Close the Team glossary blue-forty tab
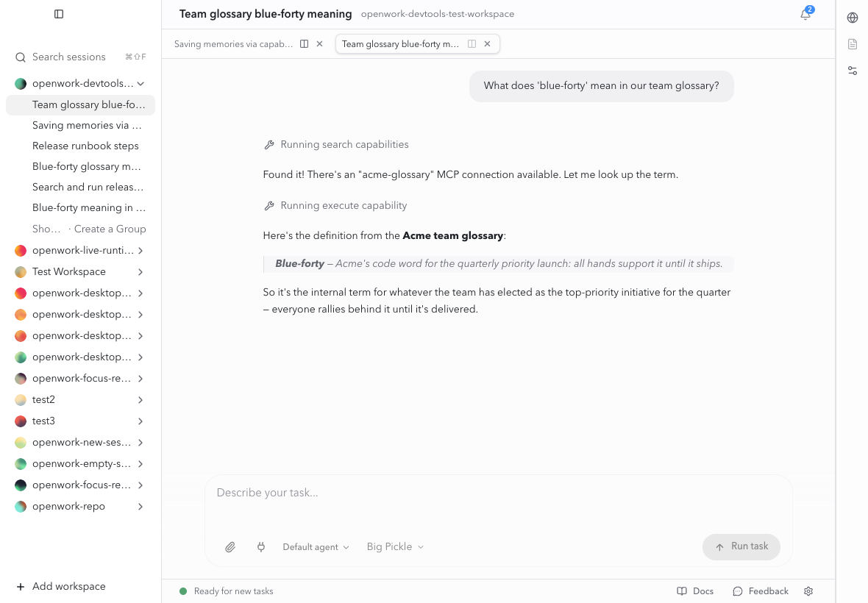Screen dimensions: 868x603 487,43
